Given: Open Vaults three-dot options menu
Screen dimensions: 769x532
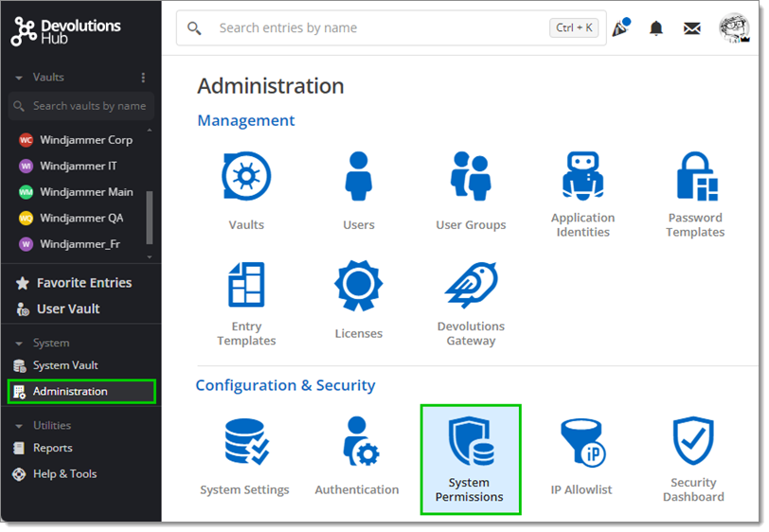Looking at the screenshot, I should (x=143, y=78).
